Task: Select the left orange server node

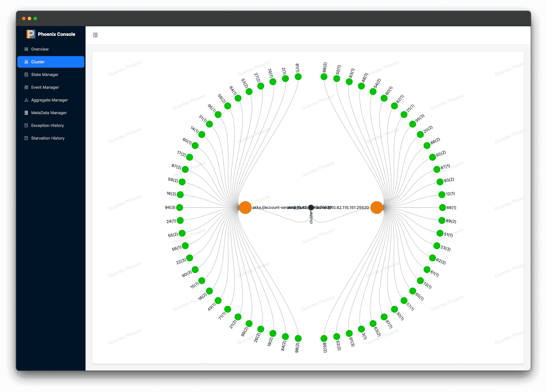Action: (x=245, y=208)
